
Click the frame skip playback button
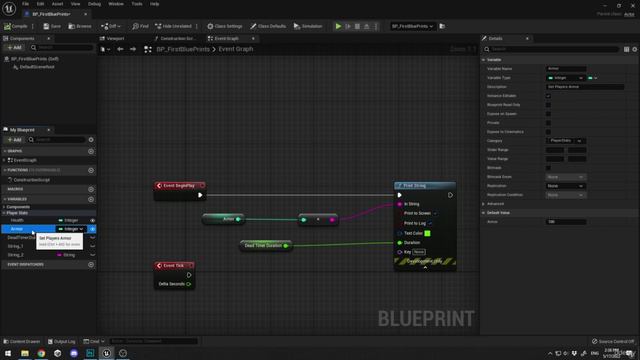click(348, 26)
